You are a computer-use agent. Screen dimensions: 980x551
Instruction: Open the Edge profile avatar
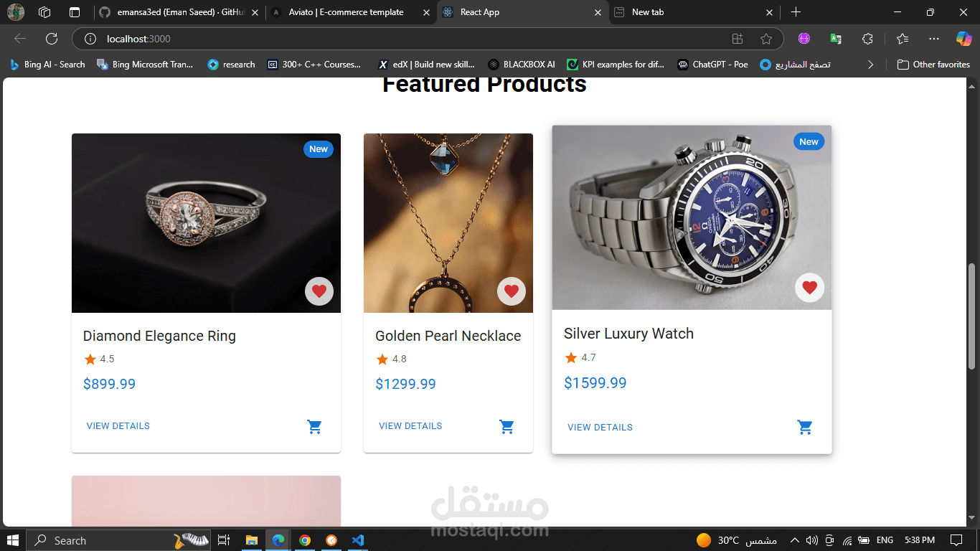click(15, 12)
